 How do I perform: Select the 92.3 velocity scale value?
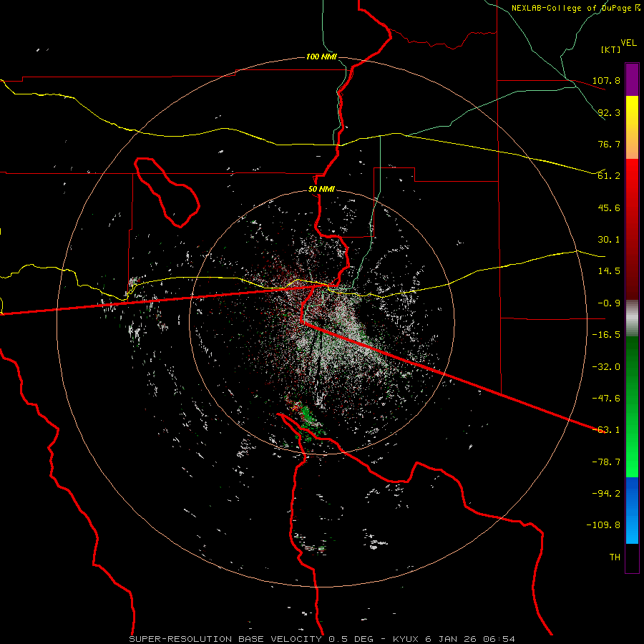[609, 112]
